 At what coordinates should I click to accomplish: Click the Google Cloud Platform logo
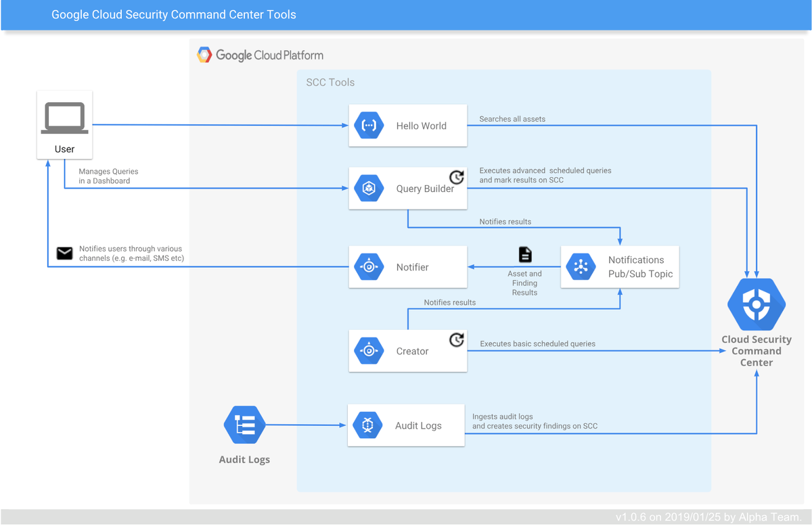click(x=204, y=55)
